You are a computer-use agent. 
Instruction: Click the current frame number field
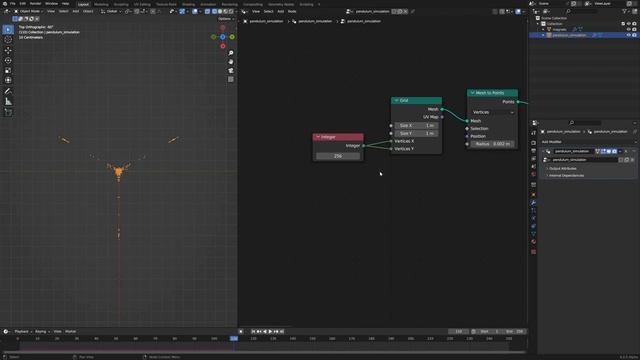(458, 331)
